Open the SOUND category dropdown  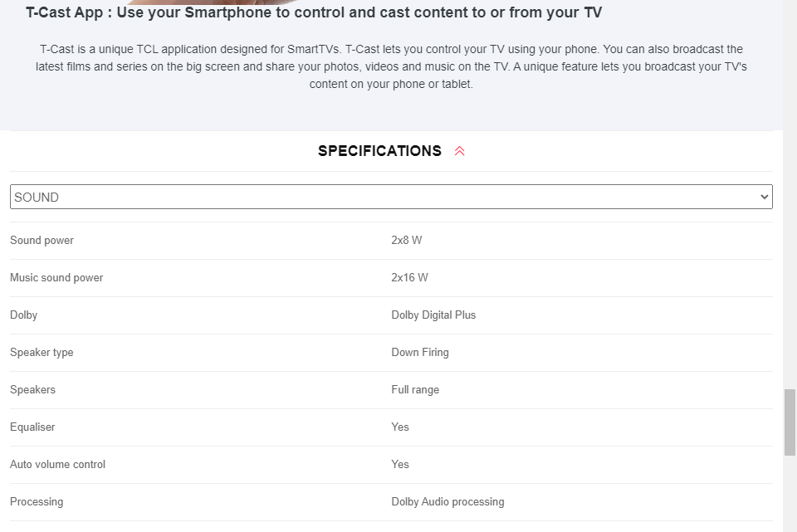click(391, 197)
